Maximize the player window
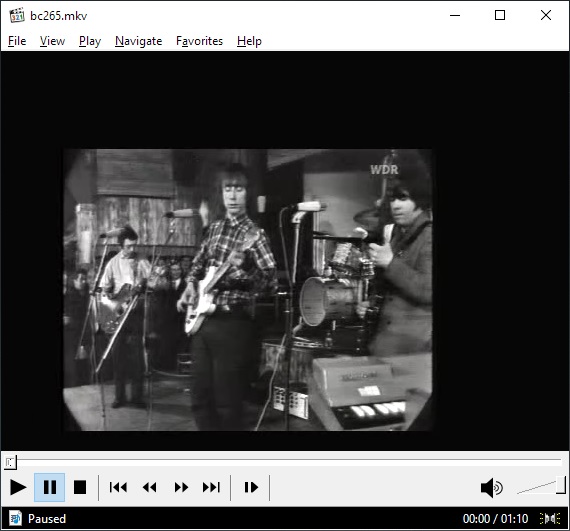This screenshot has width=570, height=531. (500, 15)
